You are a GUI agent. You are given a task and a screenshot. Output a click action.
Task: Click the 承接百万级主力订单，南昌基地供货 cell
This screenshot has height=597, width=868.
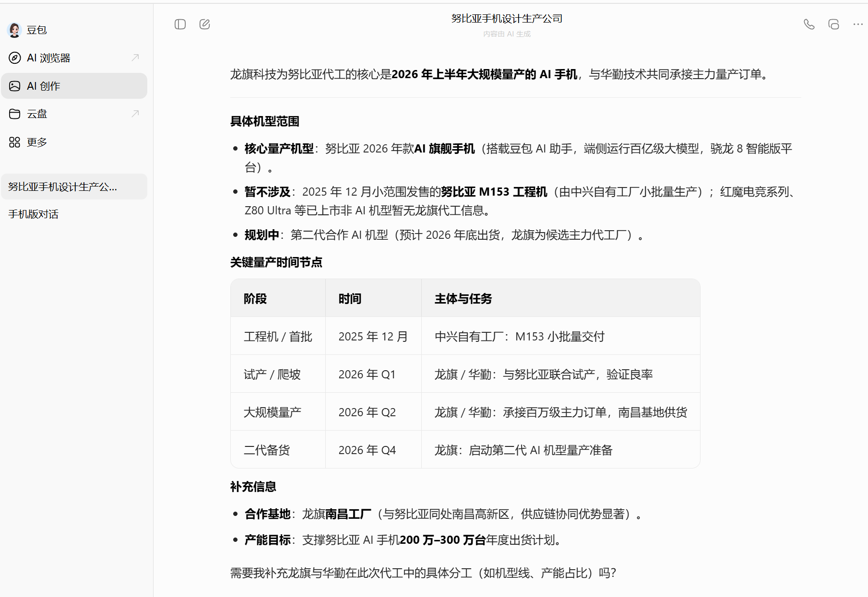560,412
